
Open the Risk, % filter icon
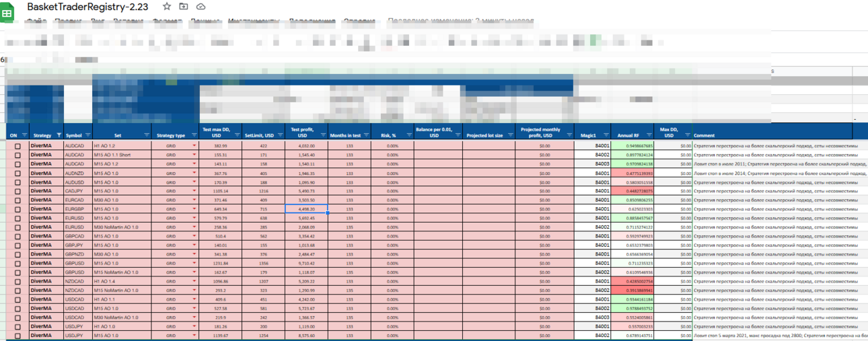[409, 135]
